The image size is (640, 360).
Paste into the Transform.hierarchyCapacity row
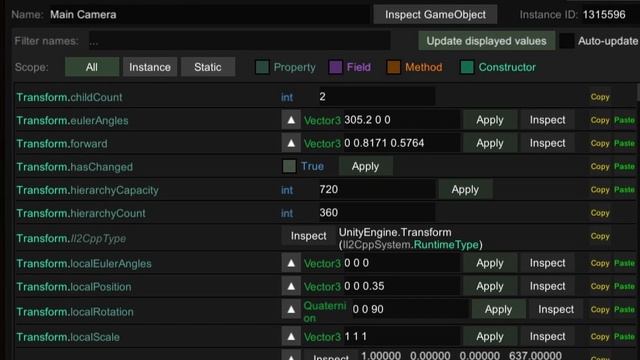point(624,190)
